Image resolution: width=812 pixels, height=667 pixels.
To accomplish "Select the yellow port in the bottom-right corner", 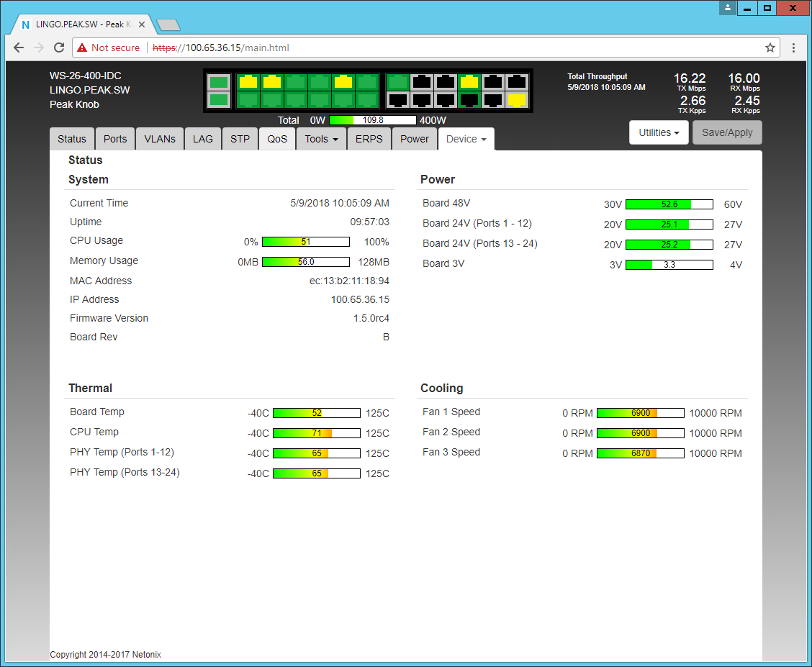I will (516, 99).
